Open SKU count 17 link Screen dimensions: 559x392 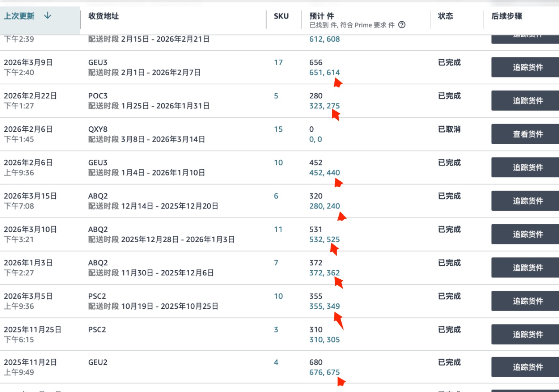[x=278, y=62]
